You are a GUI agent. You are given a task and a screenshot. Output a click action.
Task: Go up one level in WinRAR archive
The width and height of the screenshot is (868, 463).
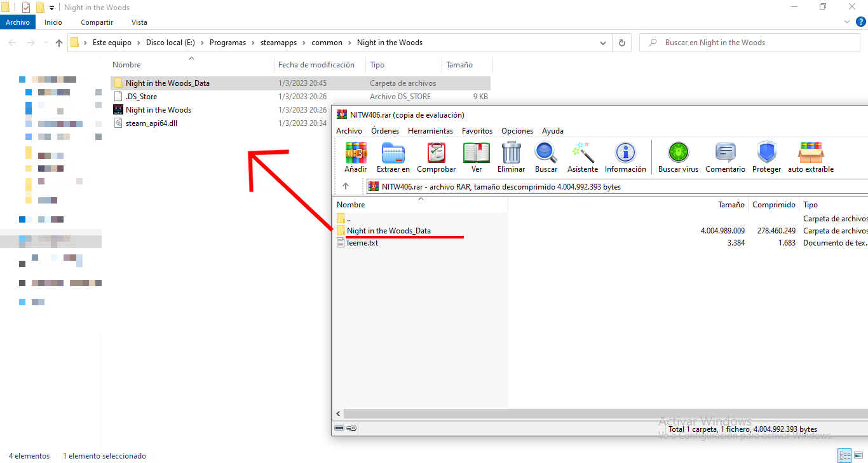click(346, 186)
